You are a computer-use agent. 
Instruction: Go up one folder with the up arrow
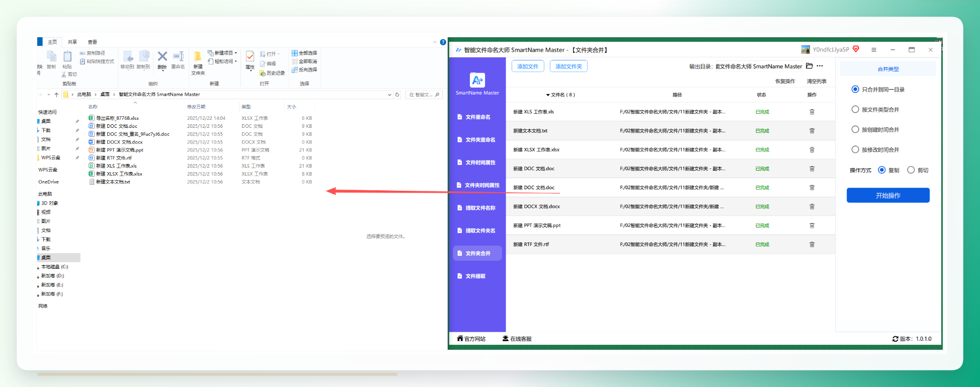click(x=56, y=95)
